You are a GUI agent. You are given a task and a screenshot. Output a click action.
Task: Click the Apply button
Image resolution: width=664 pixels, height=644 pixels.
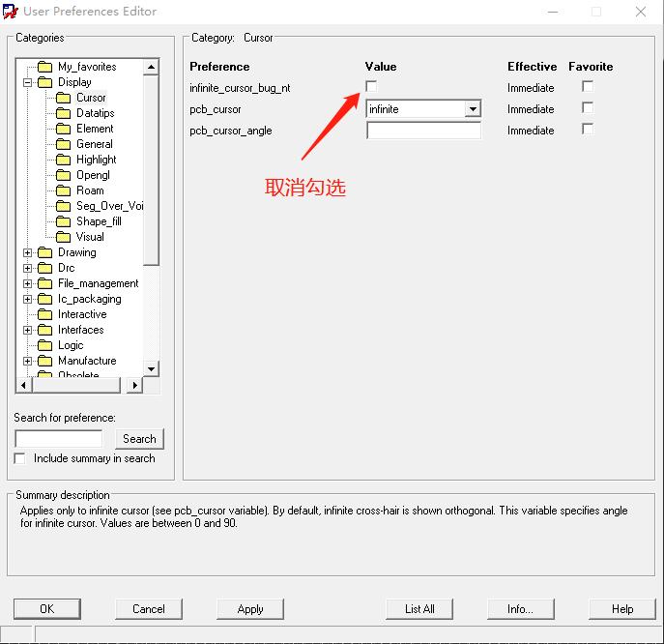[x=250, y=609]
